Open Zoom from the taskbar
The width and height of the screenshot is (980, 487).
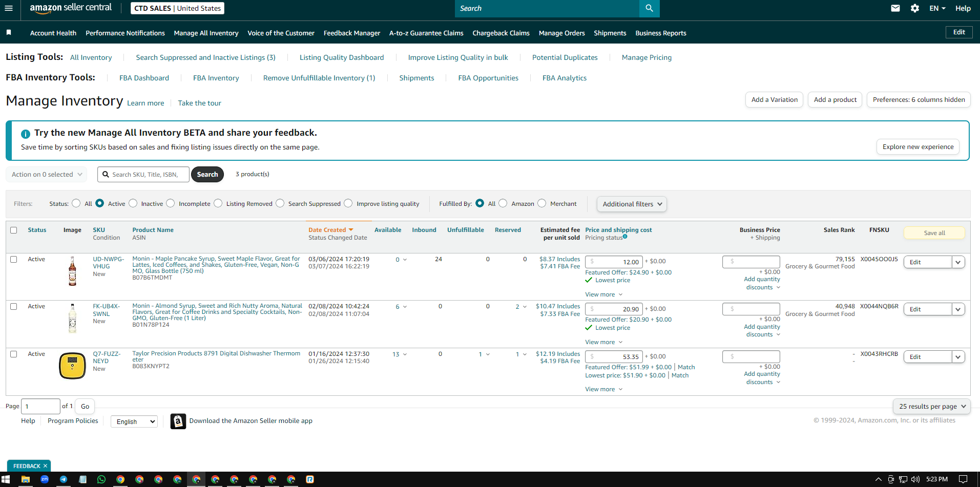click(x=45, y=479)
